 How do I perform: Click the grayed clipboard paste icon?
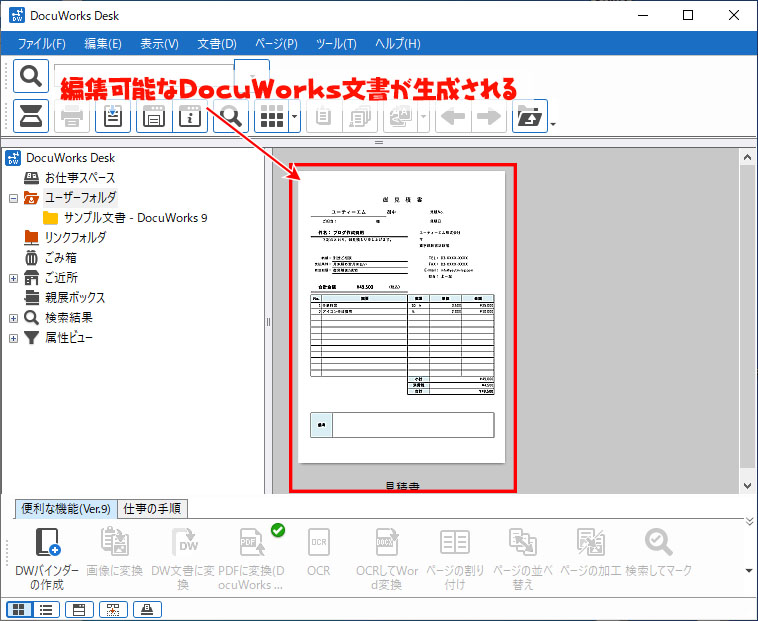[323, 116]
